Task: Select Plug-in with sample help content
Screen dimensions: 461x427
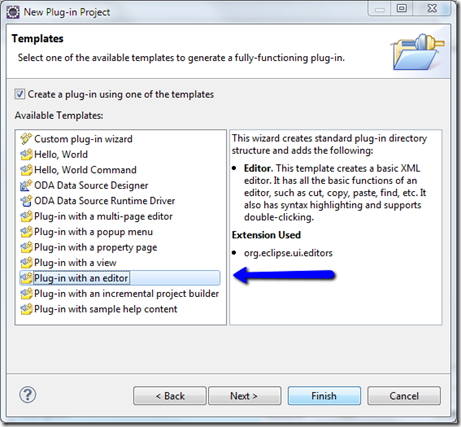Action: tap(106, 309)
